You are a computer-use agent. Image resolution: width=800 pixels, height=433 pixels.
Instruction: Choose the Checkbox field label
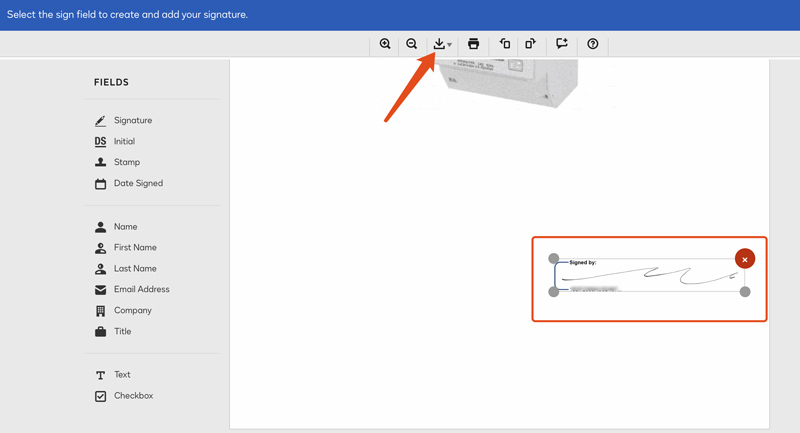coord(133,395)
